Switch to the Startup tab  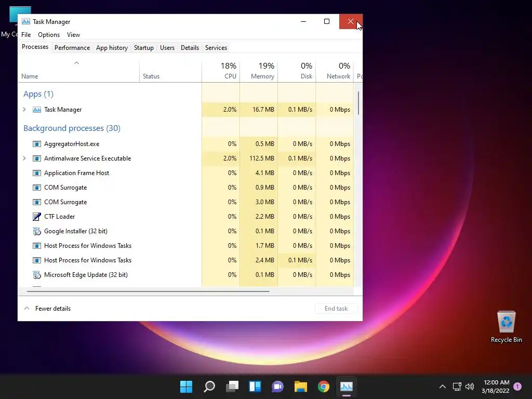[144, 47]
